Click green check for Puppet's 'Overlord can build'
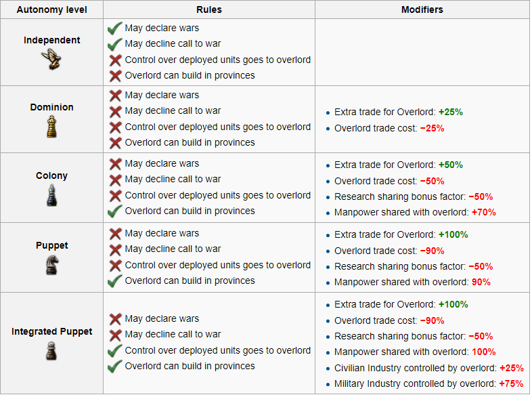 pyautogui.click(x=115, y=281)
